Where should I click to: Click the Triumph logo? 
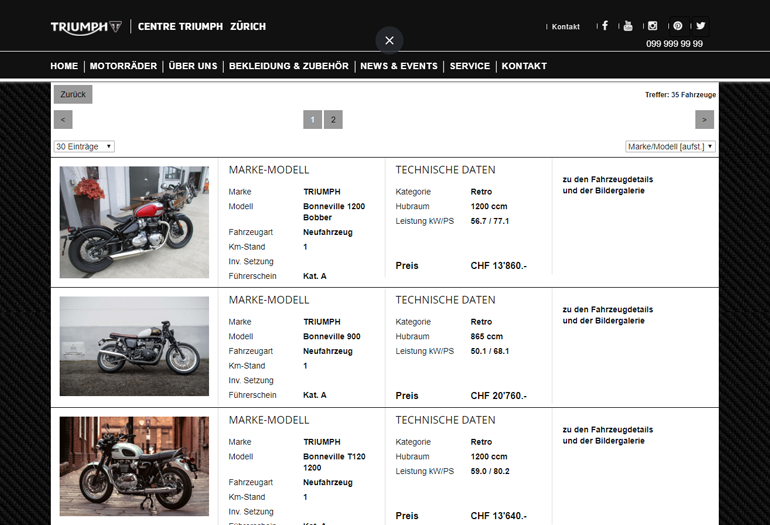(86, 27)
